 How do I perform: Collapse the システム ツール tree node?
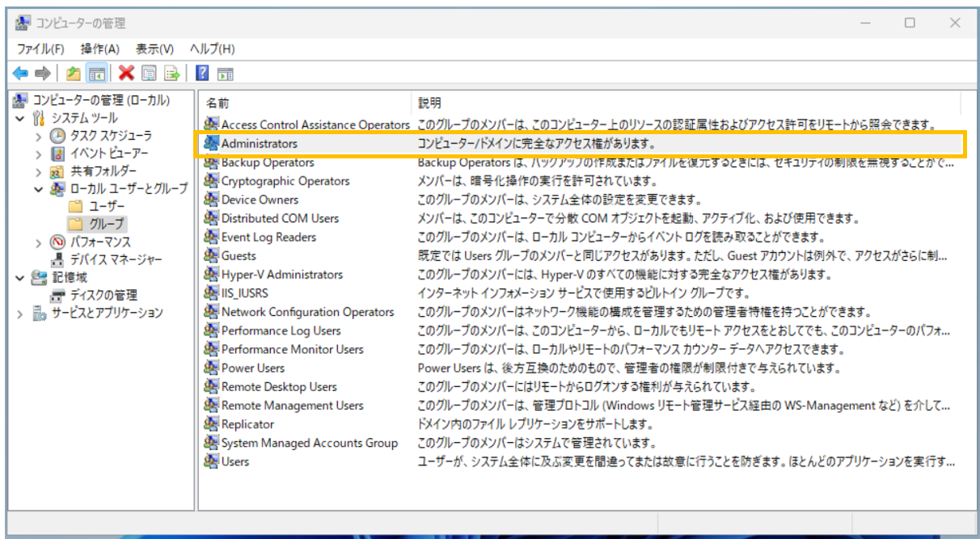(20, 118)
